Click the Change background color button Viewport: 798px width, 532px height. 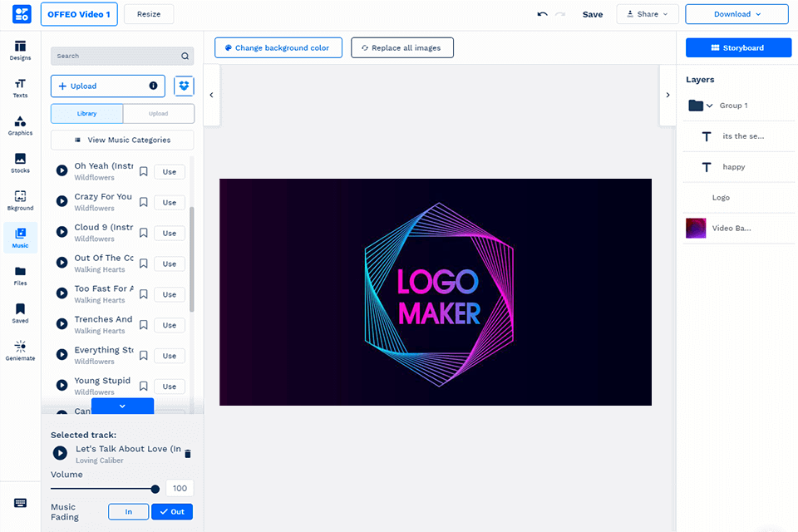[278, 47]
